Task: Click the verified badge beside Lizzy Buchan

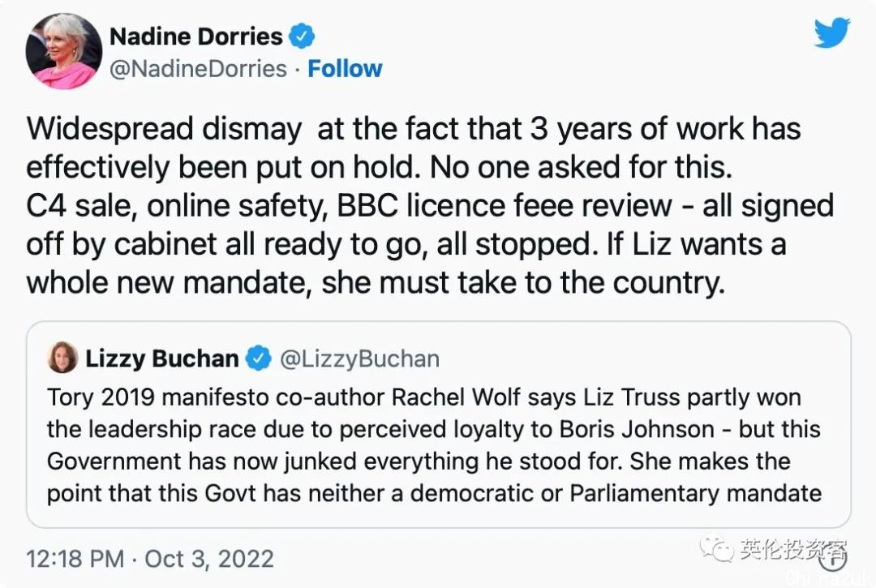Action: click(x=259, y=358)
